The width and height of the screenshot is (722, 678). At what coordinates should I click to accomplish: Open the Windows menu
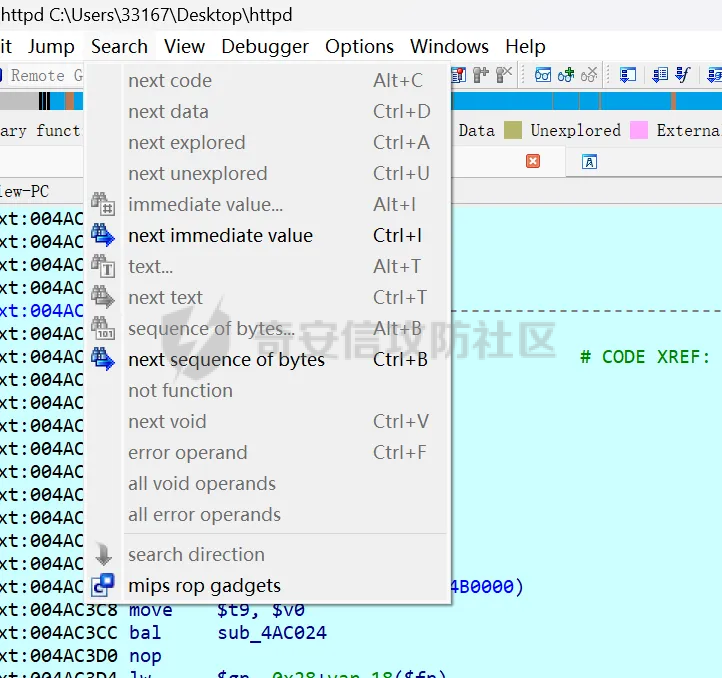click(x=449, y=47)
